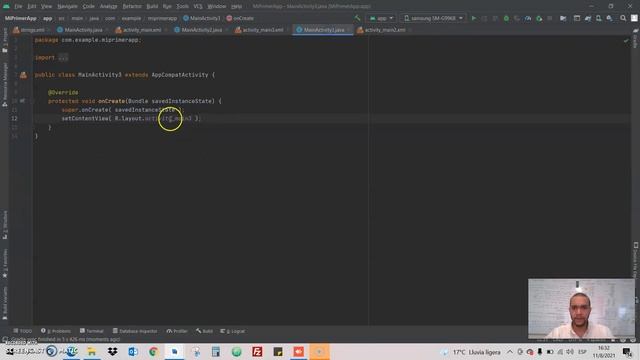The height and width of the screenshot is (360, 640).
Task: Open the Run menu
Action: pos(167,6)
